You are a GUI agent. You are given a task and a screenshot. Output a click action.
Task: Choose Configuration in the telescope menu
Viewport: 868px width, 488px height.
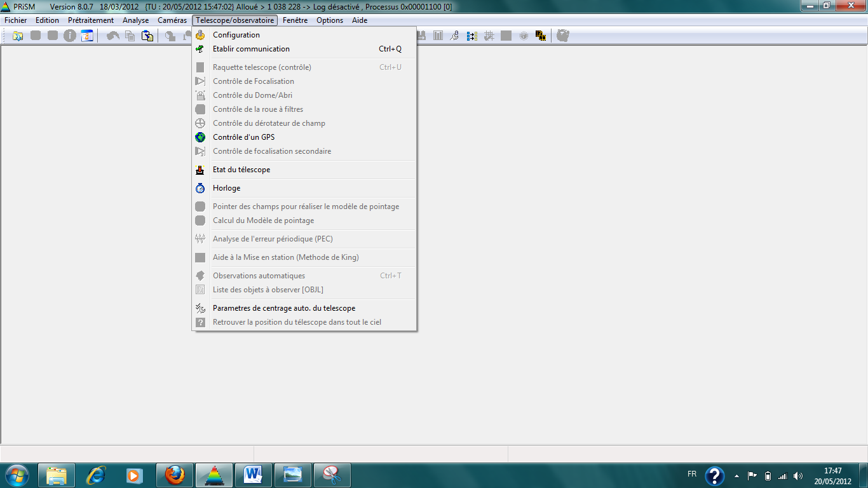tap(236, 35)
